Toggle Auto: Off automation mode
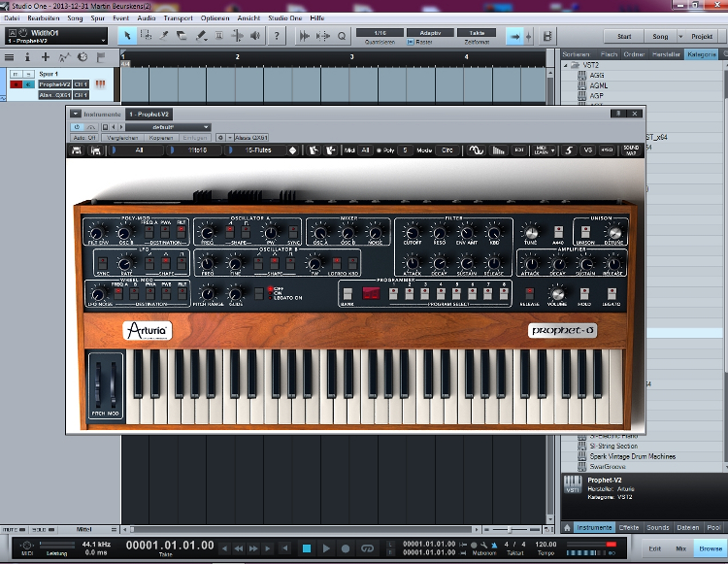728x564 pixels. click(84, 138)
